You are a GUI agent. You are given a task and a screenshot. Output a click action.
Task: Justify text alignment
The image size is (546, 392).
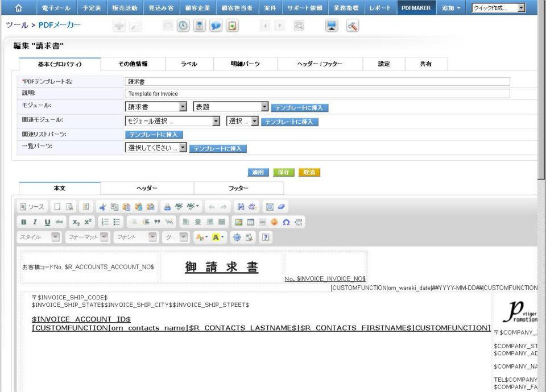[221, 222]
